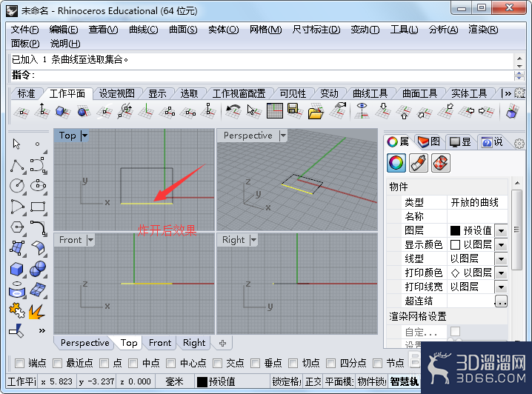The height and width of the screenshot is (394, 532).
Task: Choose the single point tool
Action: point(37,144)
